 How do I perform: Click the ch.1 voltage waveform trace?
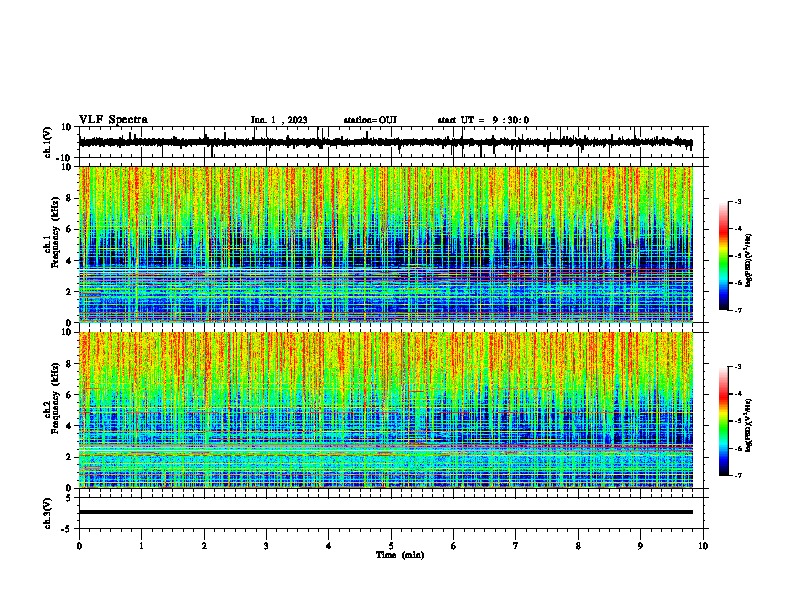pos(385,142)
